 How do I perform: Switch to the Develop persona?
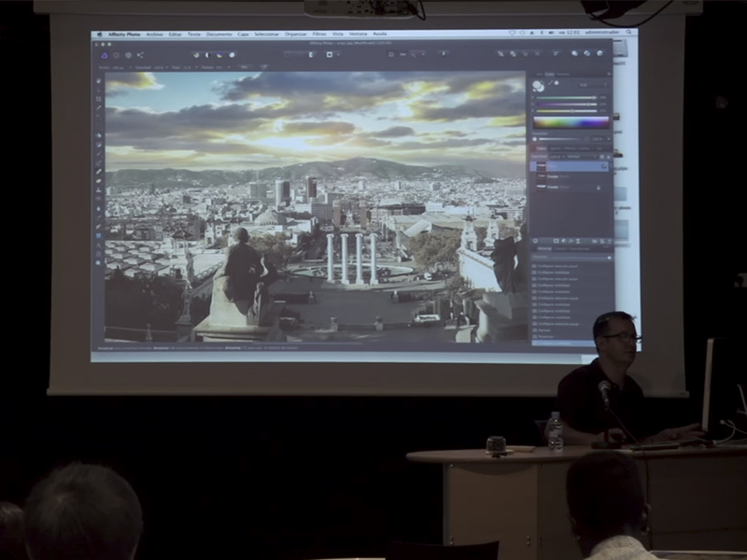(x=129, y=55)
